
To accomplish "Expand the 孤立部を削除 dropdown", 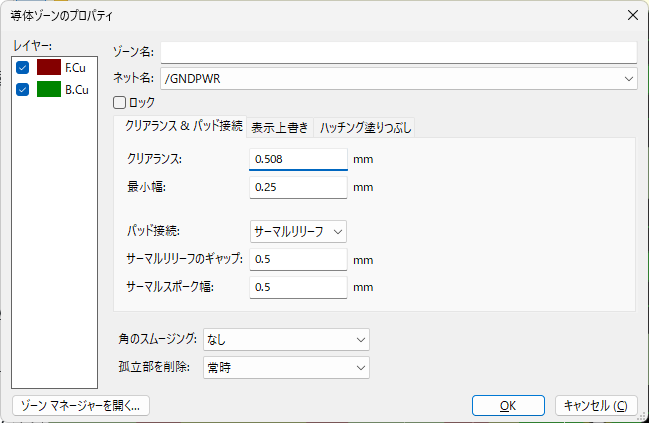I will pos(286,368).
